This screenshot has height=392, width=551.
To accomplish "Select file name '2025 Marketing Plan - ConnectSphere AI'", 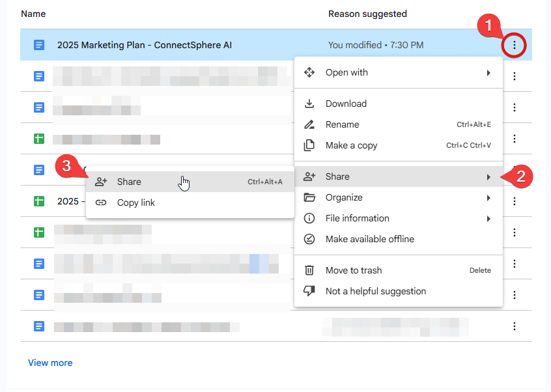I will 145,45.
